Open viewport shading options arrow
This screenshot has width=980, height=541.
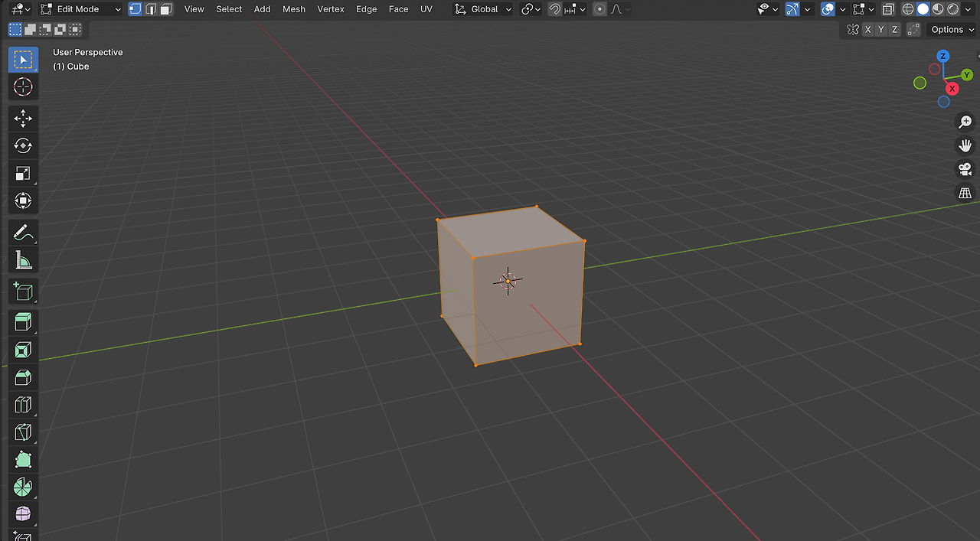[968, 9]
